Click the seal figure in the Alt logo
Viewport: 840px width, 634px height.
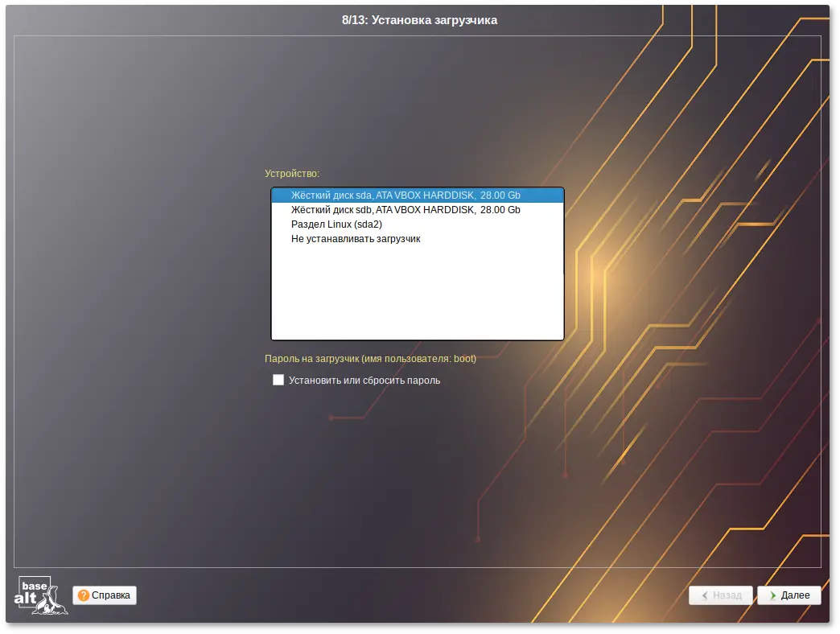click(x=55, y=603)
